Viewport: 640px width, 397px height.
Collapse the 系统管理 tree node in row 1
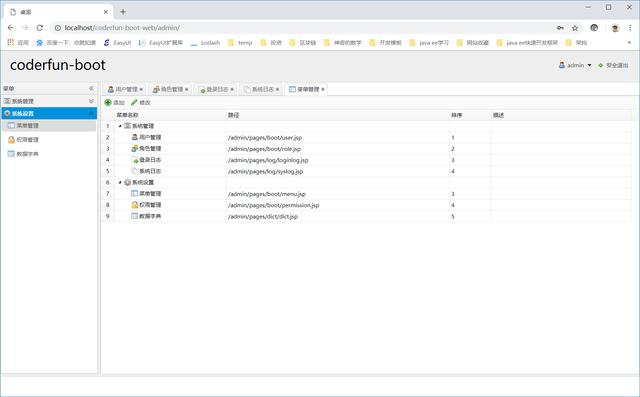click(x=120, y=126)
